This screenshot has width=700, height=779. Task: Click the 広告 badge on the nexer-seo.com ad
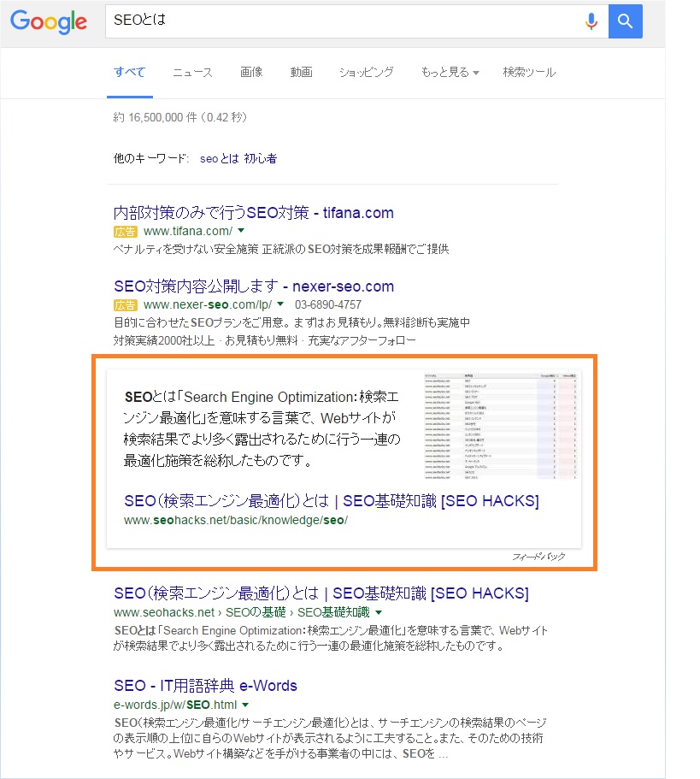click(125, 305)
